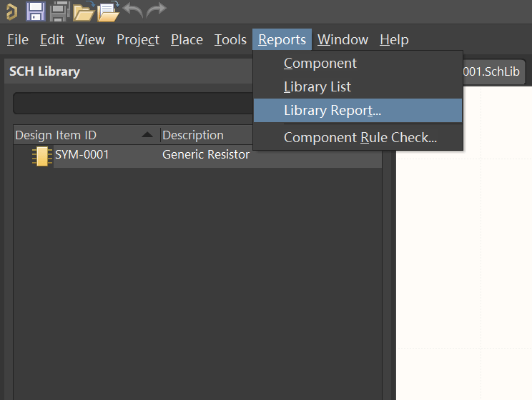Open the Project menu

(x=138, y=40)
